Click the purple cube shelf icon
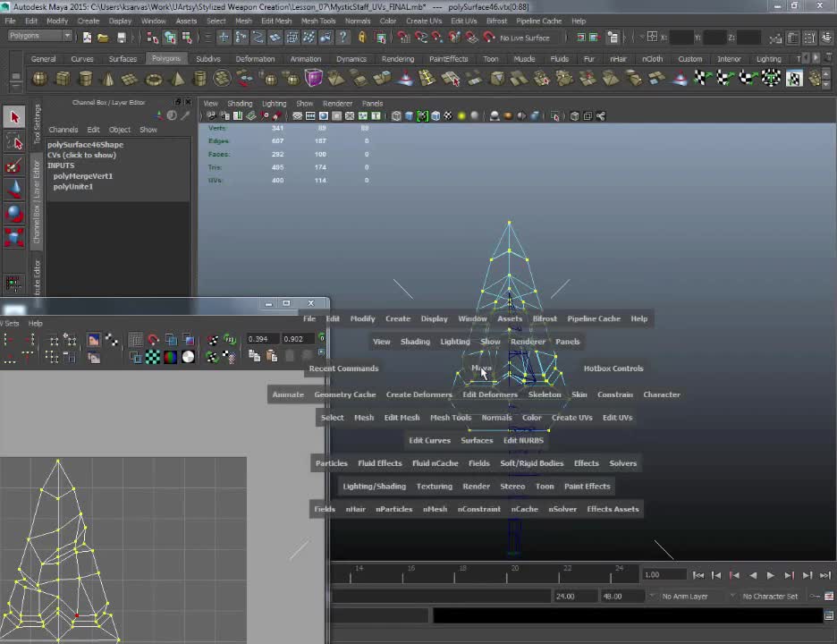Screen dimensions: 837x644 [x=313, y=79]
